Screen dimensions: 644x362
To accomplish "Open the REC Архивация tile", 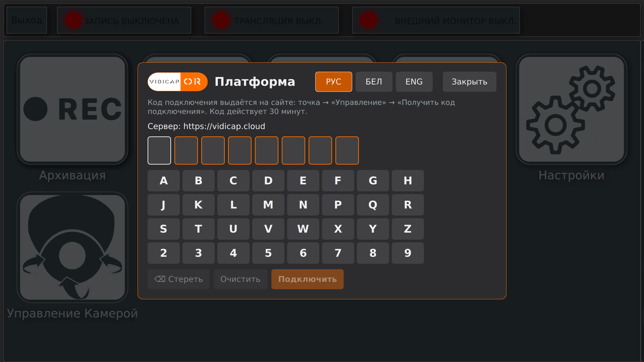I will coord(72,109).
